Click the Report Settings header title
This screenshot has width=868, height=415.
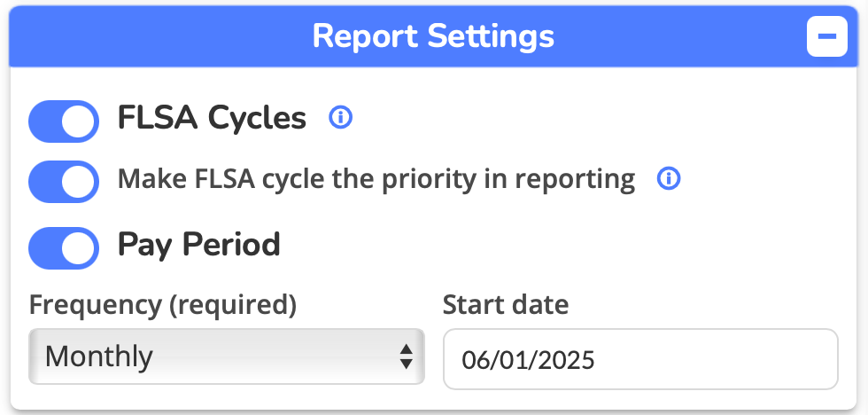[x=433, y=37]
